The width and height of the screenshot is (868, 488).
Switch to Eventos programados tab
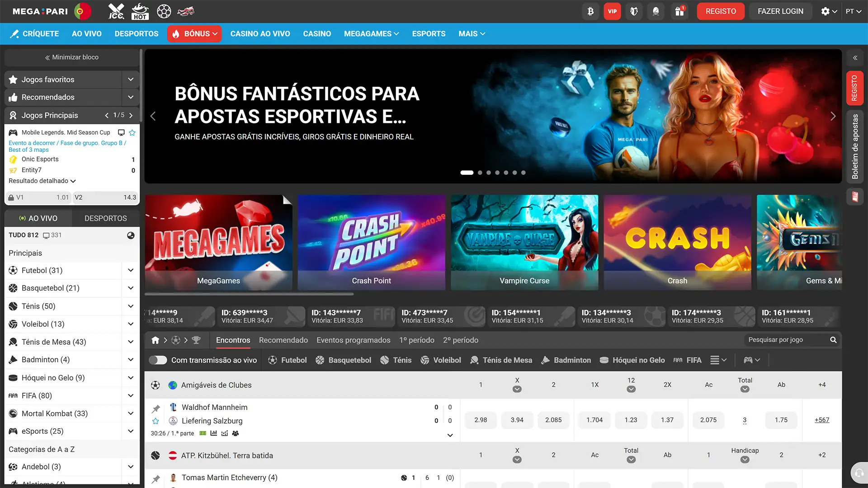(x=353, y=340)
